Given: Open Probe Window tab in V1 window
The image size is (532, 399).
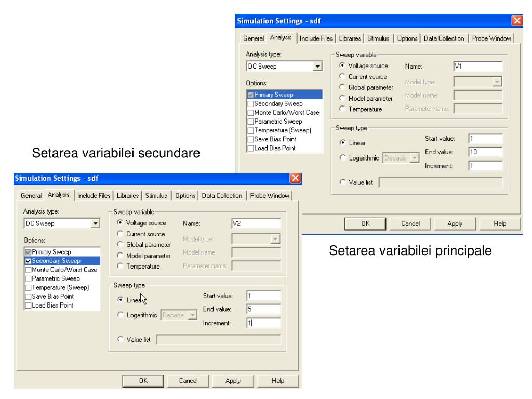Looking at the screenshot, I should (491, 38).
